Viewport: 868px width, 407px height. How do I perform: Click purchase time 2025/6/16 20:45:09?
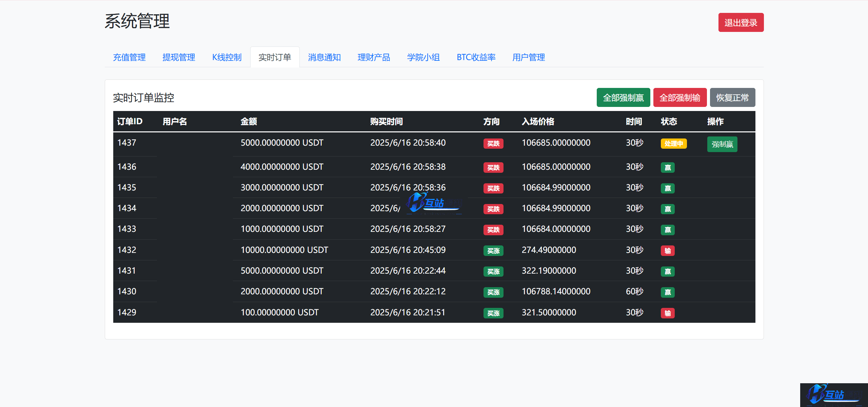[408, 250]
